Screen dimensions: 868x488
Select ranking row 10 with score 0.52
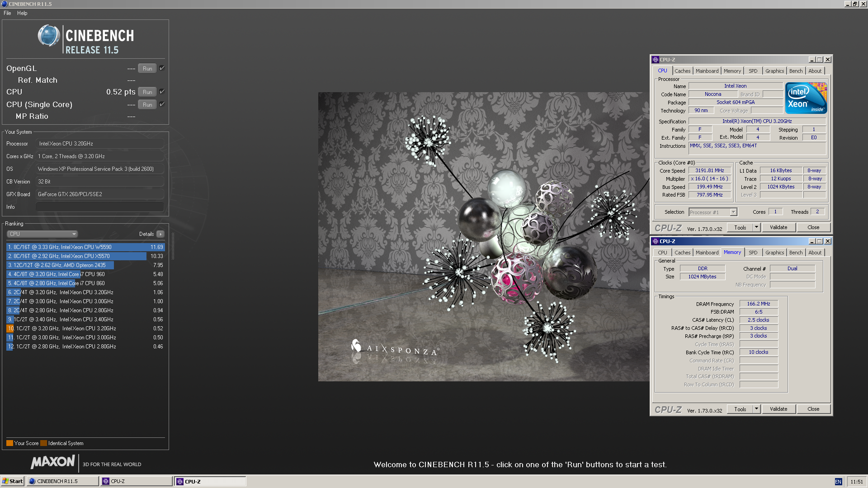[85, 328]
